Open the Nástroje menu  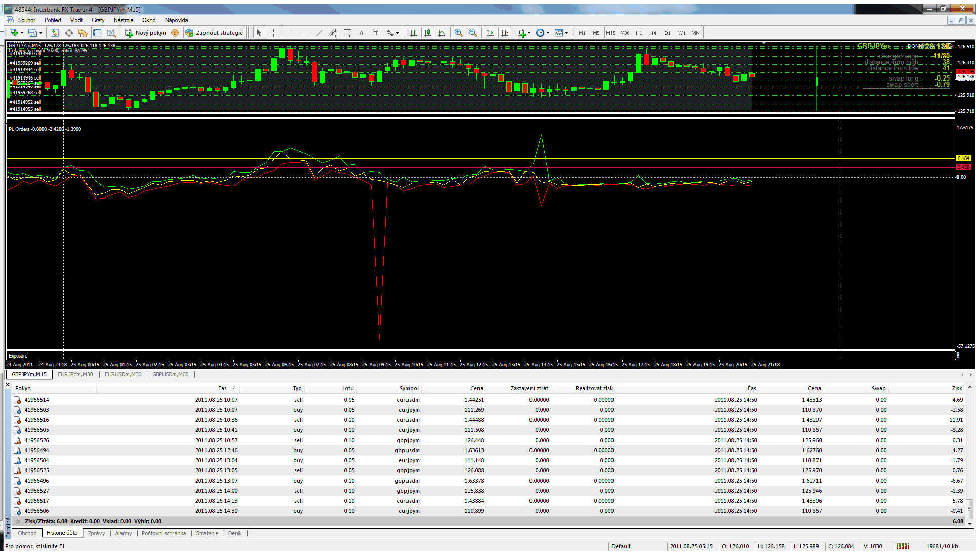[123, 20]
